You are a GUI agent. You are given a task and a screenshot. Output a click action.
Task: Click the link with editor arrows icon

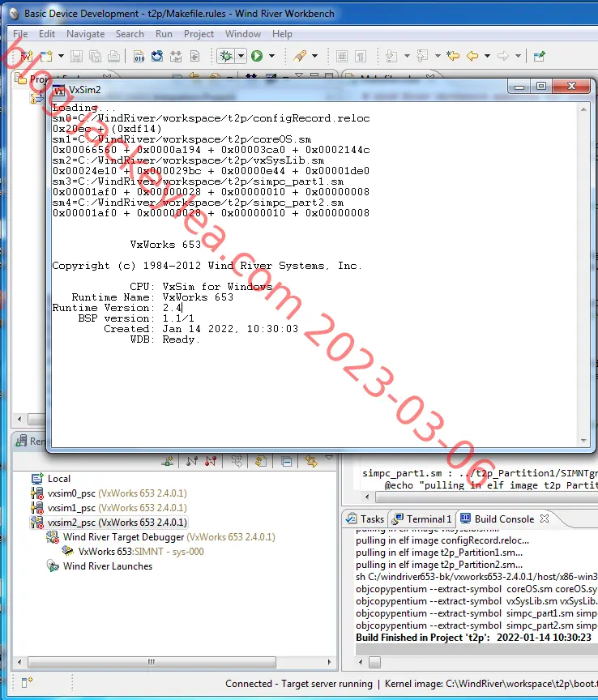point(311,461)
